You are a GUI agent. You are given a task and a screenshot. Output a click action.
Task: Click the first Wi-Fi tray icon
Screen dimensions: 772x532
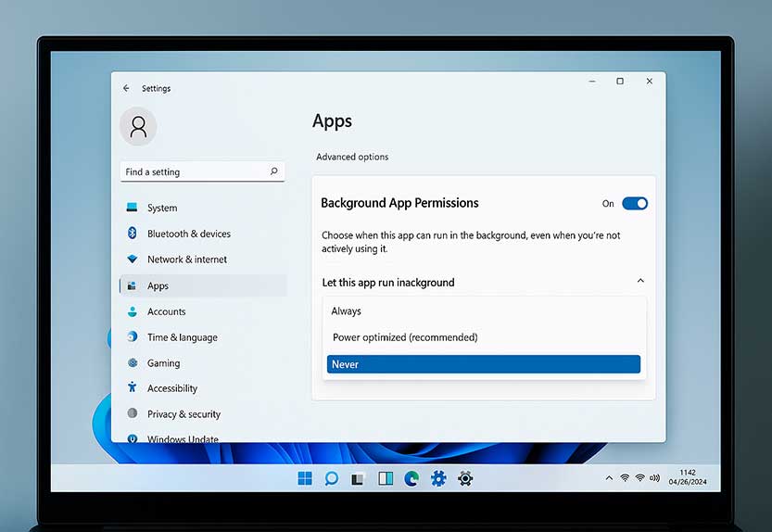pos(625,478)
